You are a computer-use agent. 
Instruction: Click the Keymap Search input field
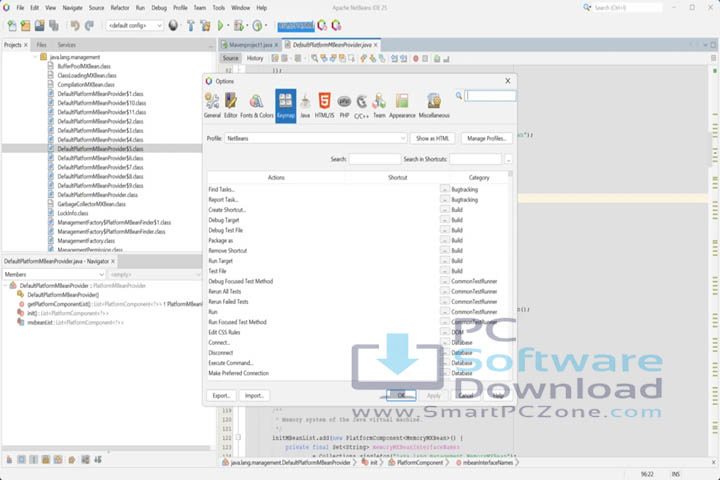[375, 159]
